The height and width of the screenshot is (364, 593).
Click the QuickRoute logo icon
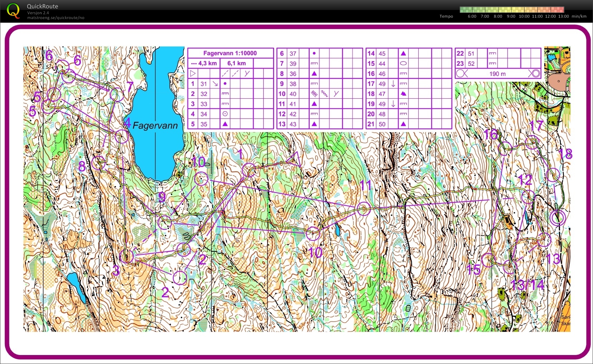tap(13, 10)
